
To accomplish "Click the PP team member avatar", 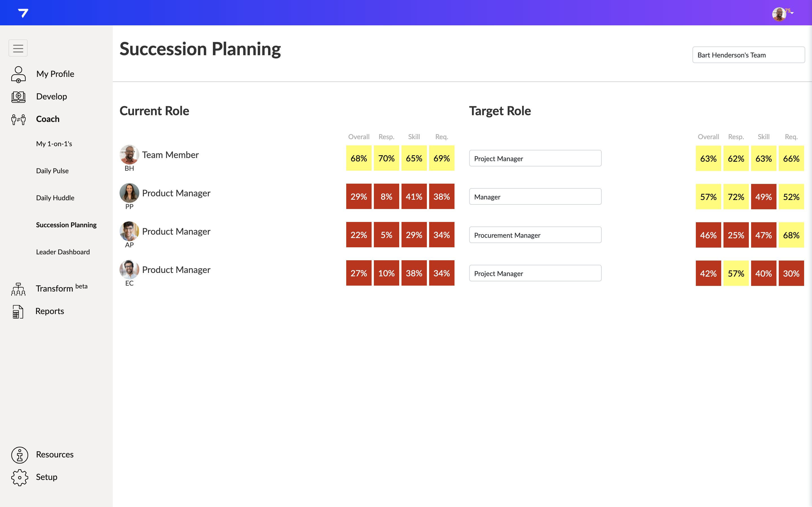I will tap(129, 193).
